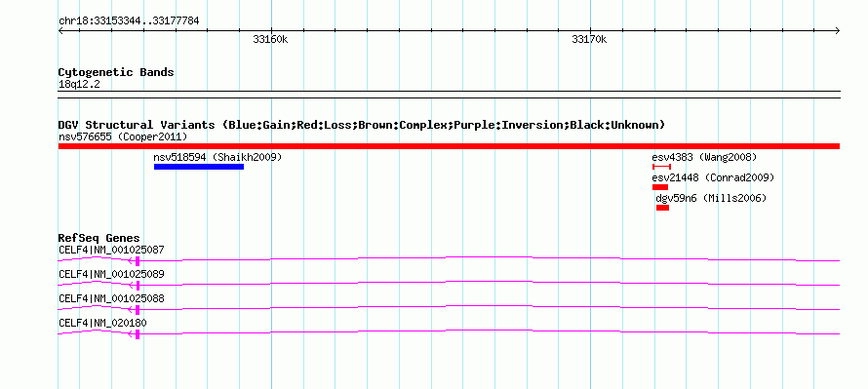This screenshot has width=868, height=389.
Task: Open the dgv59n6 (Mills2006) label
Action: 711,198
